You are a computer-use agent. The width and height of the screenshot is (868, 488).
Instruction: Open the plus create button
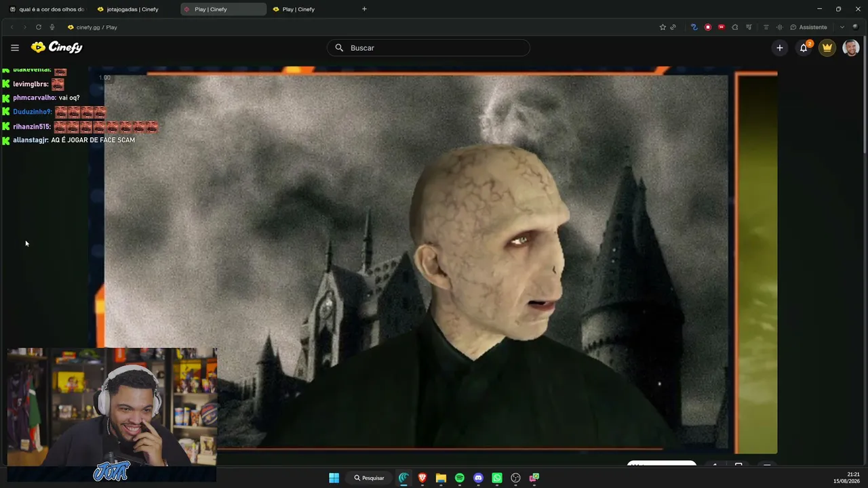click(780, 47)
